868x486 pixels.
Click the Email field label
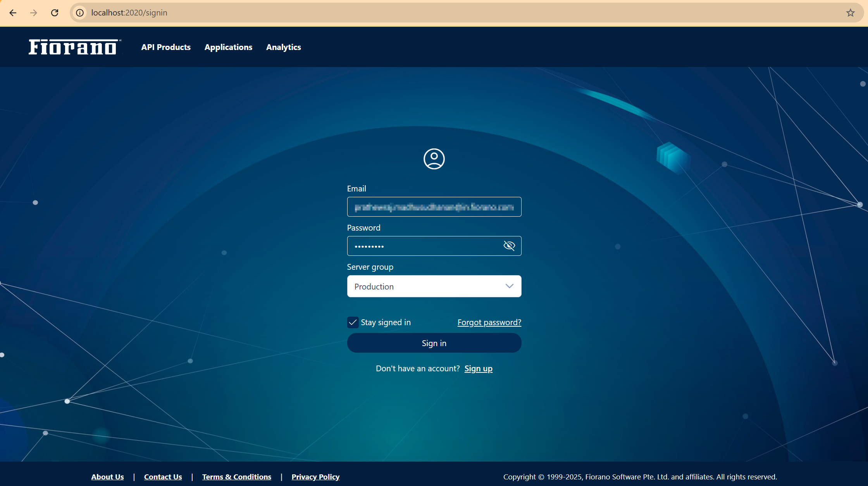click(356, 189)
